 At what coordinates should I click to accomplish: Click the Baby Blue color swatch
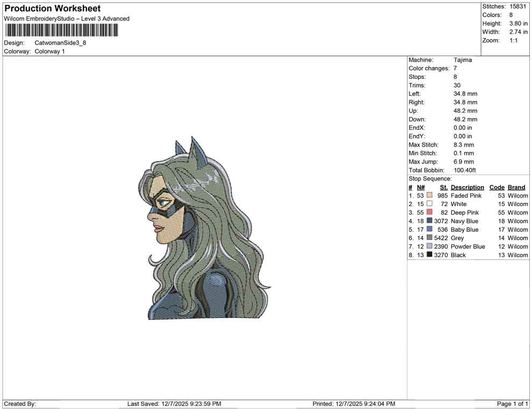click(x=429, y=229)
